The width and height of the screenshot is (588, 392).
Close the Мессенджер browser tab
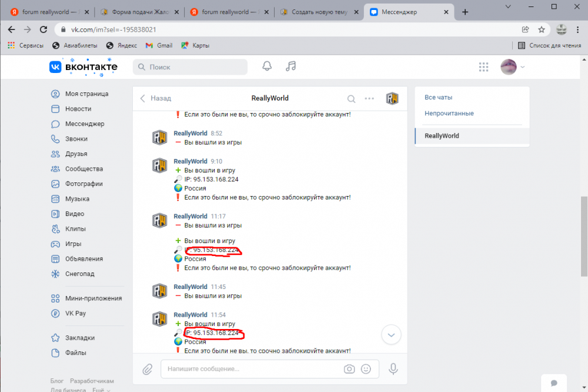point(446,12)
